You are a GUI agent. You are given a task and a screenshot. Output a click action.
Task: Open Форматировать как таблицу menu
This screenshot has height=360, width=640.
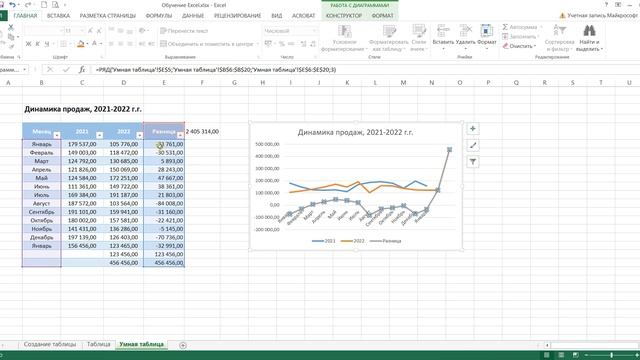tap(388, 38)
